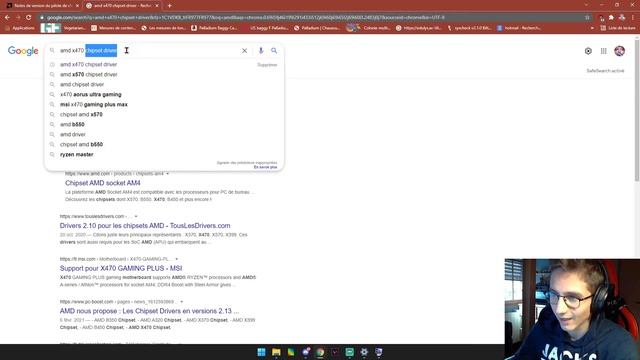Image resolution: width=640 pixels, height=360 pixels.
Task: Open Chrome from the taskbar
Action: click(x=320, y=352)
